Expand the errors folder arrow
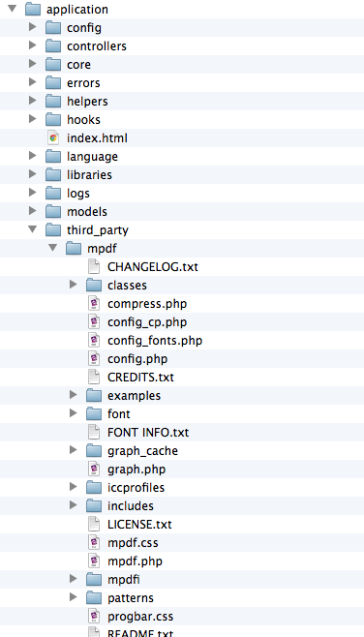This screenshot has height=637, width=364. [33, 82]
